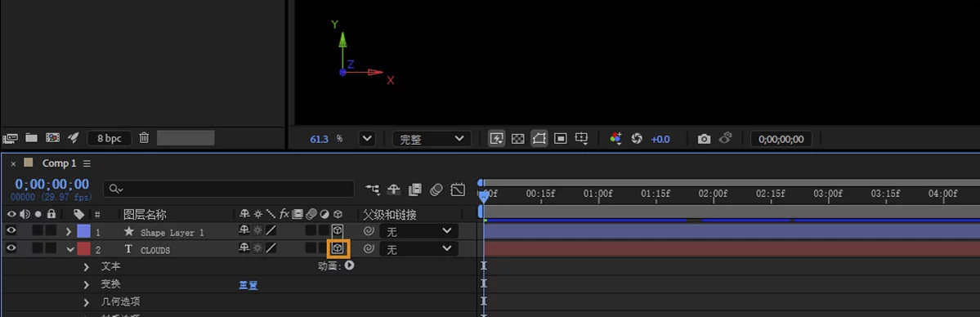
Task: Click the 重置 link for 变换
Action: (248, 285)
